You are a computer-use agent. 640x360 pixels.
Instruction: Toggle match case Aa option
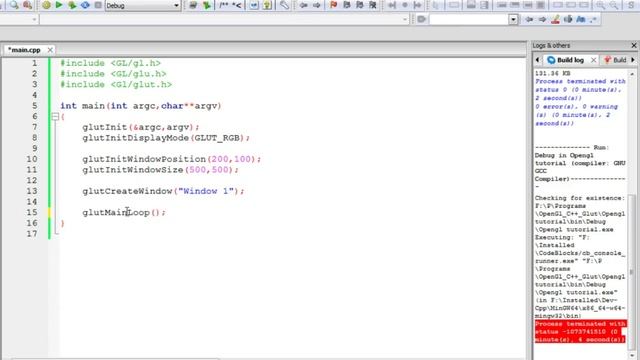coord(580,19)
